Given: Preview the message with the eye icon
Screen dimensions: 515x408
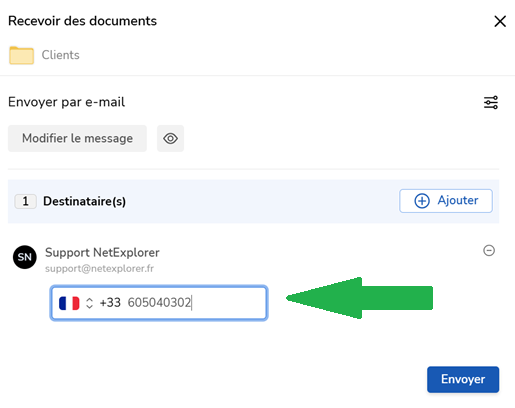Looking at the screenshot, I should pyautogui.click(x=170, y=138).
